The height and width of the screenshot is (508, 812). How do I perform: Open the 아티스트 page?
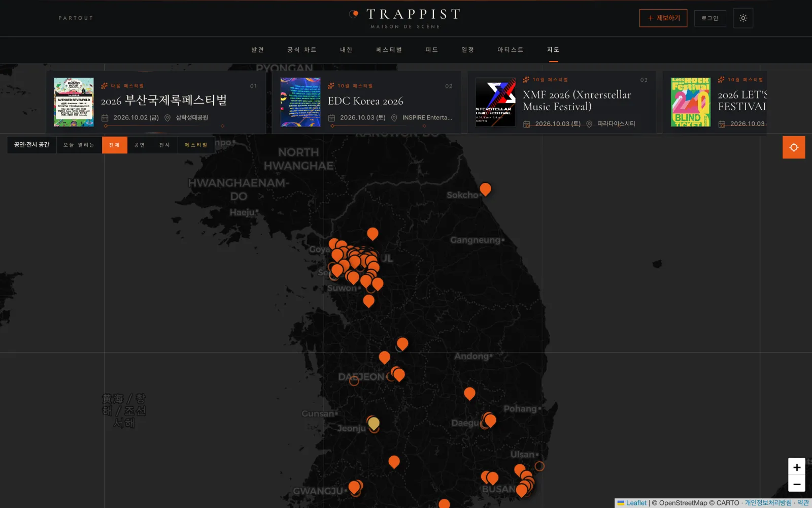coord(511,50)
